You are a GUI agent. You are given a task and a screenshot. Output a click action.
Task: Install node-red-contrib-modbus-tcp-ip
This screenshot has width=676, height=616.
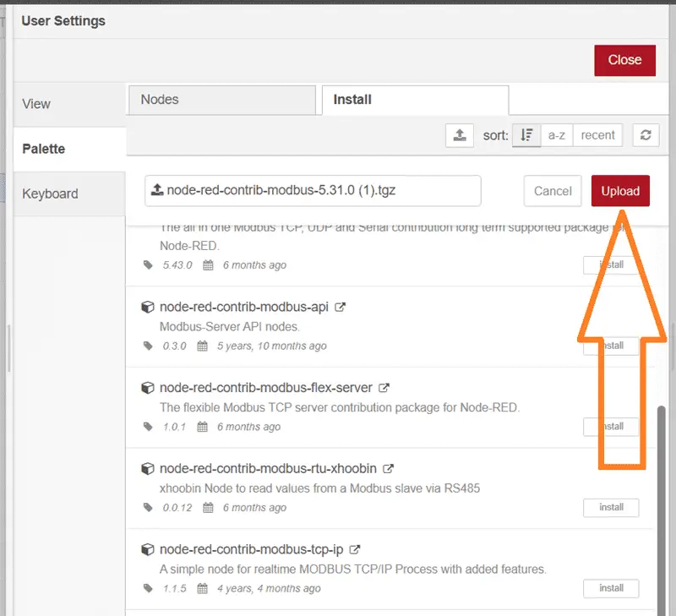[611, 588]
